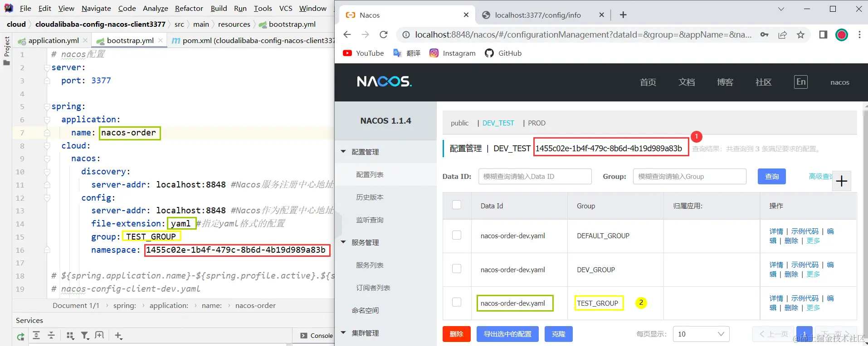
Task: Fold the spring block in editor gutter
Action: click(47, 106)
